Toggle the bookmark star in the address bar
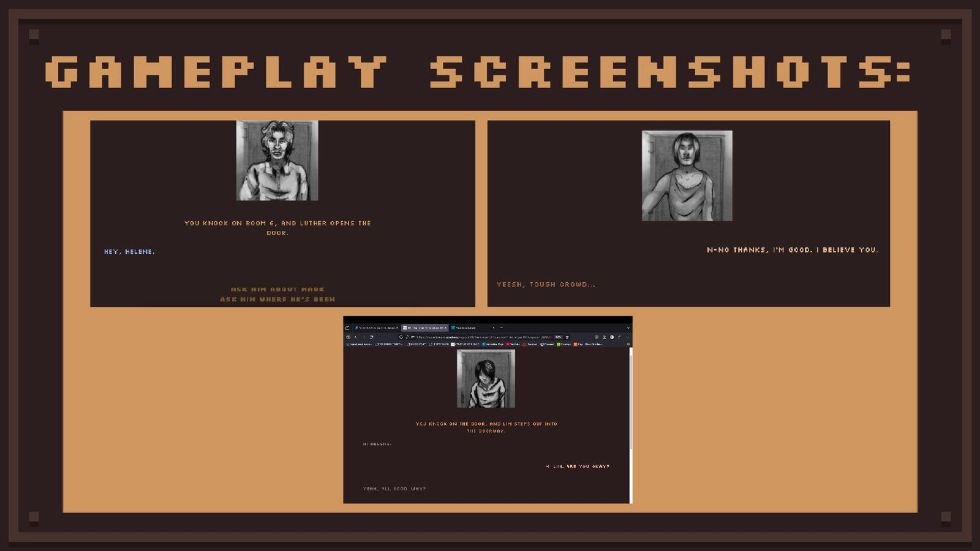Screen dimensions: 980x551 [567, 337]
